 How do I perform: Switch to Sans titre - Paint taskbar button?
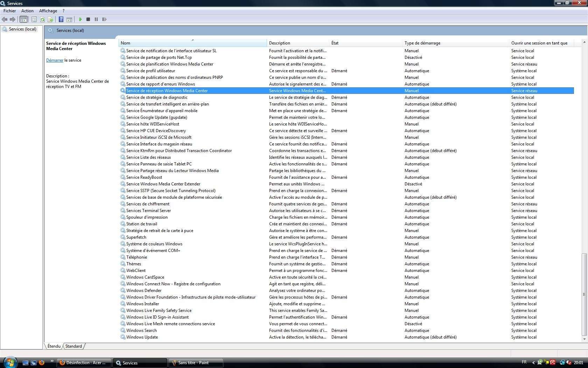click(196, 363)
